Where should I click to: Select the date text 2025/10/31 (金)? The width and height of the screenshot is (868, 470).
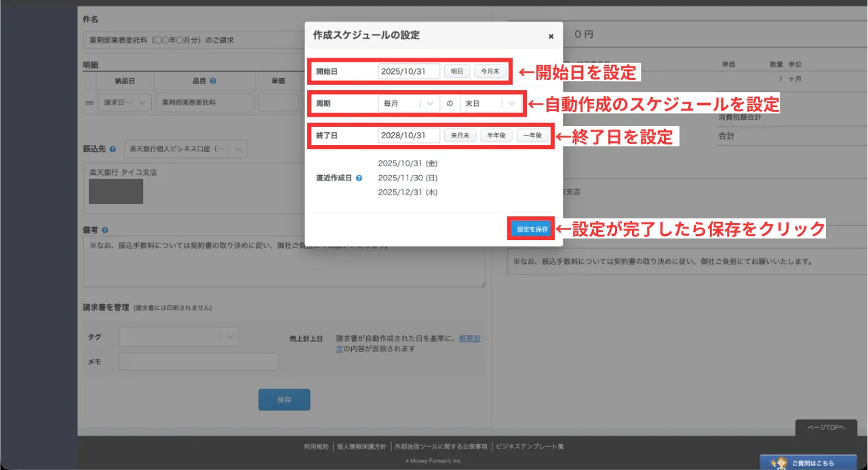pyautogui.click(x=408, y=163)
